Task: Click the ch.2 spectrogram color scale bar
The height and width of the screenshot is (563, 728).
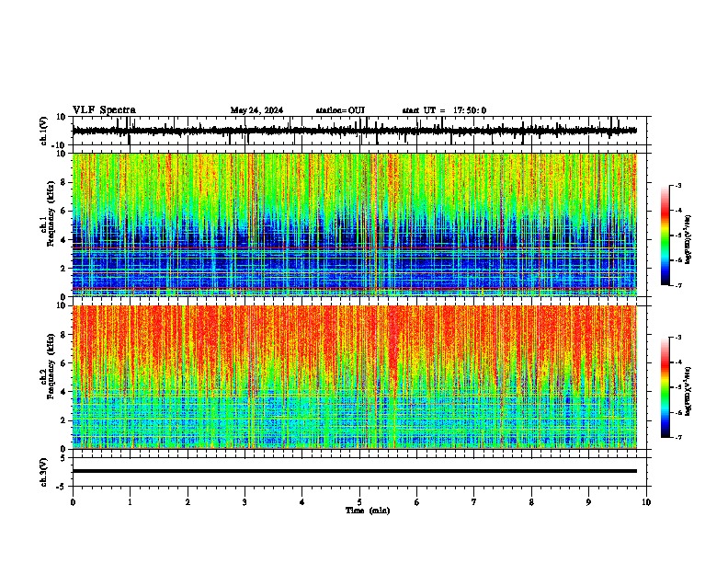Action: tap(665, 387)
